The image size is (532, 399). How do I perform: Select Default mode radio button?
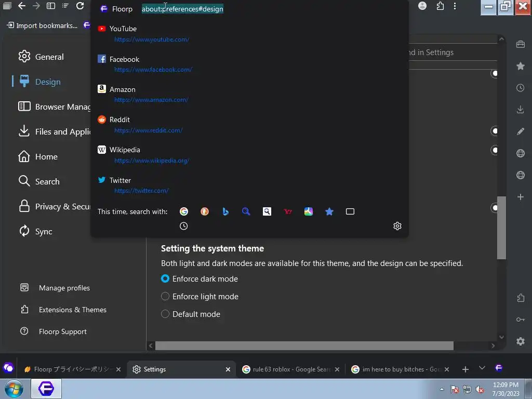[x=165, y=314]
